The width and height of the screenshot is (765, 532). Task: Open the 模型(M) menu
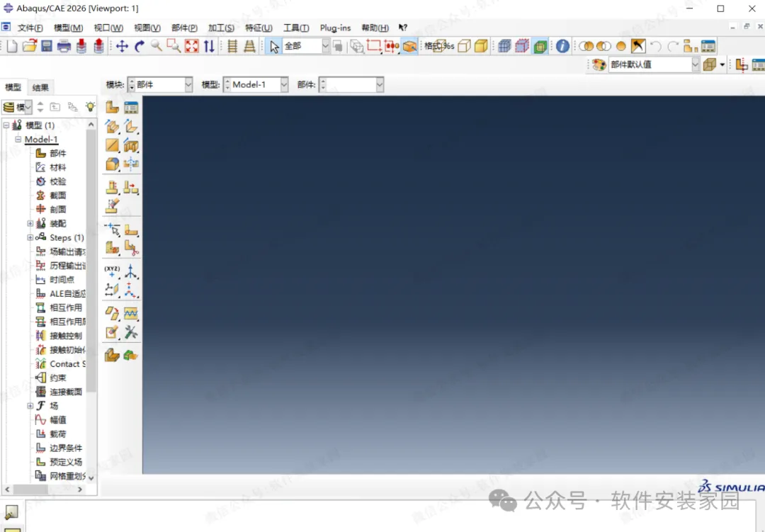coord(68,28)
